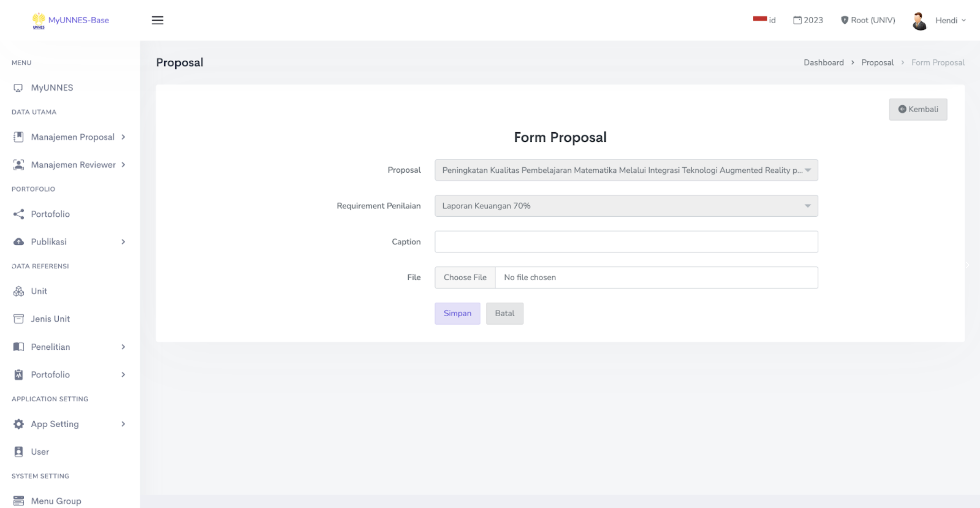Open the Jenis Unit menu item
Viewport: 980px width, 508px height.
click(50, 319)
